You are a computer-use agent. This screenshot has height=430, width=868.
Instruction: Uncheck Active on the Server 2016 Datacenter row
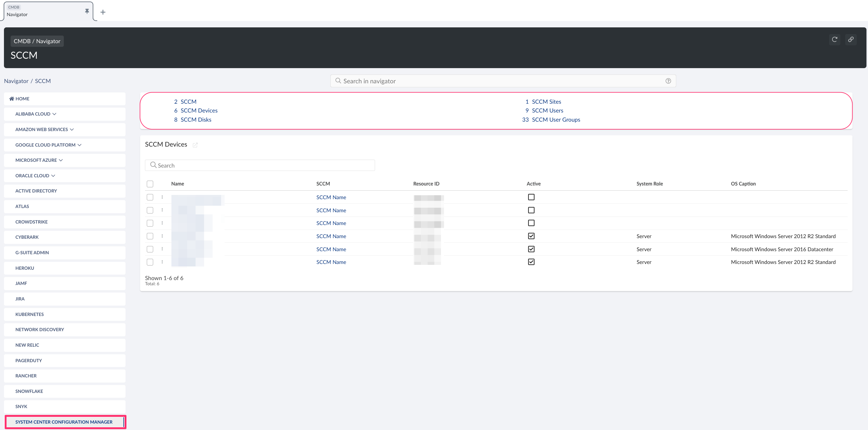(531, 249)
